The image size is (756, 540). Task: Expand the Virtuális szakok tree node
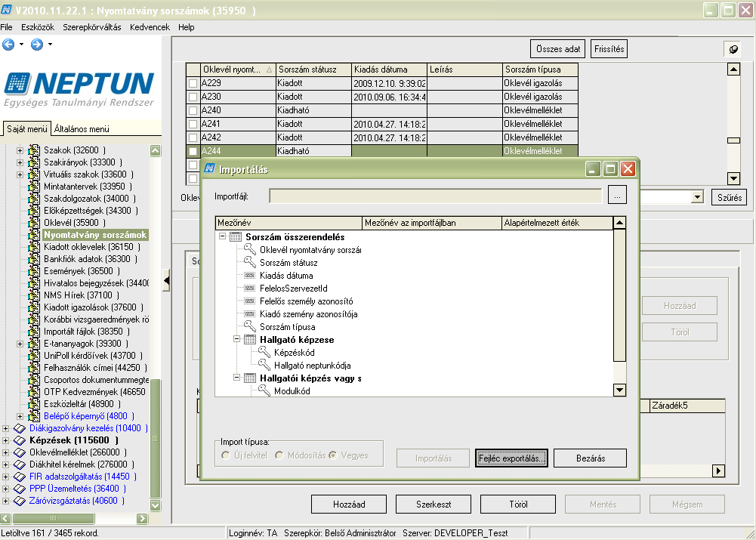[20, 174]
